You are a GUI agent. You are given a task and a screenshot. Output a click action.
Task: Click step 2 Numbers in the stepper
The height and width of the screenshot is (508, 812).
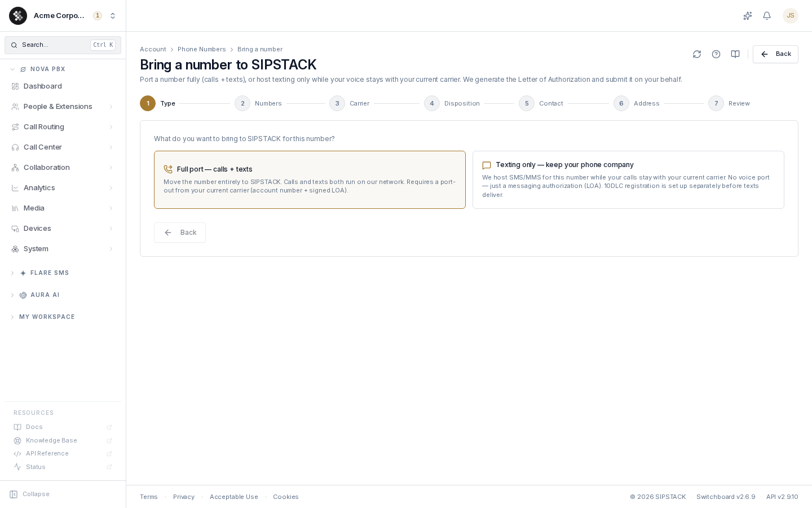tap(258, 103)
